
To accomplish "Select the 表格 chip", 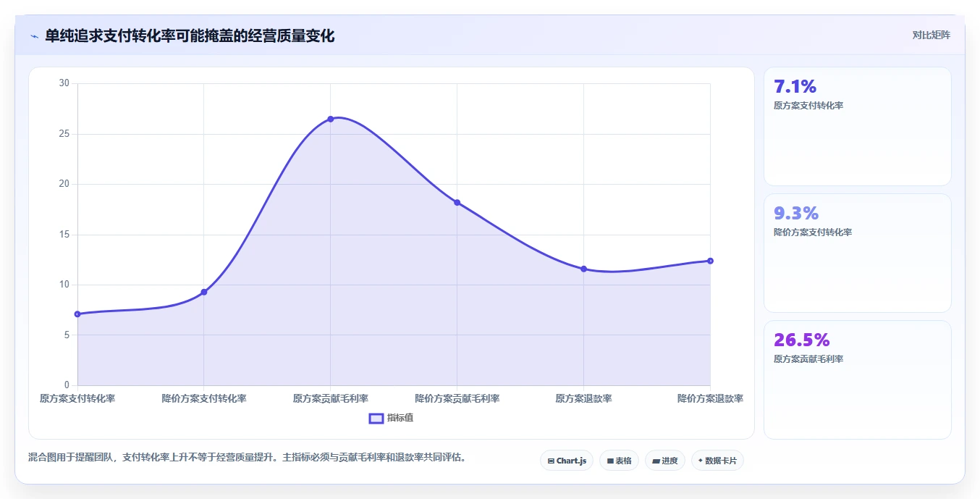I will click(619, 461).
